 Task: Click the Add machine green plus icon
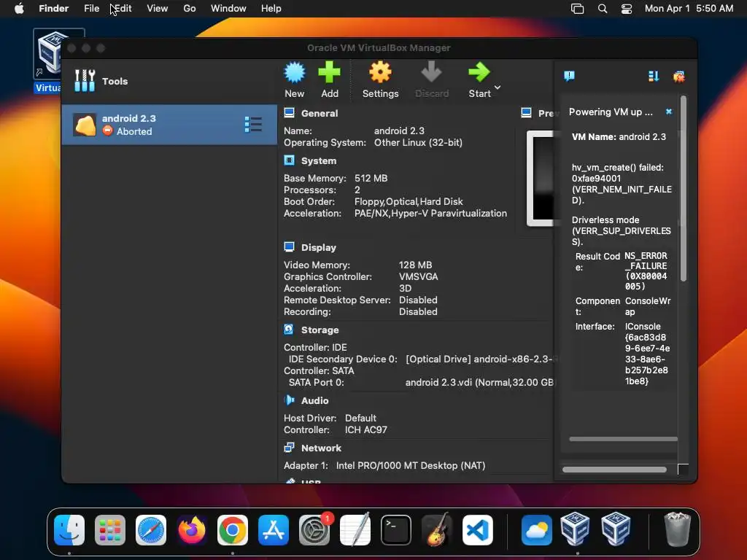[329, 72]
